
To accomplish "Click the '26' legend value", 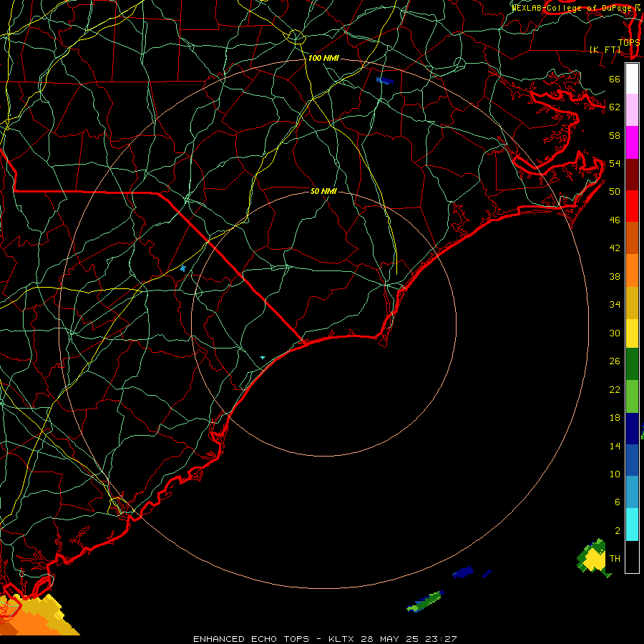I will point(615,361).
